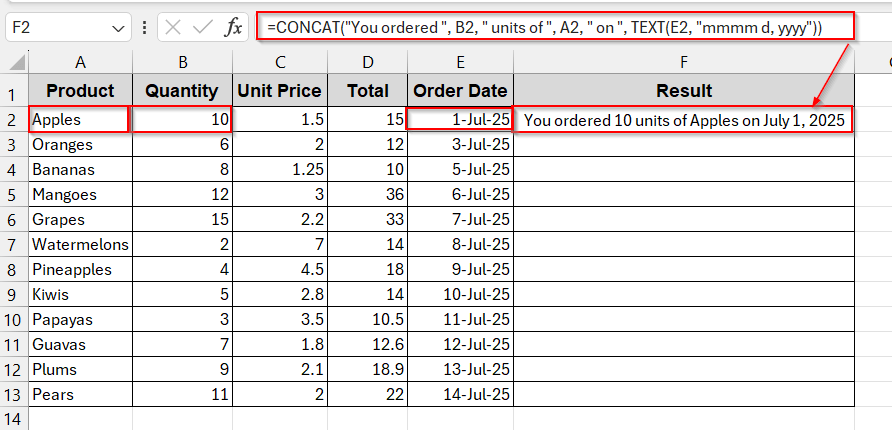Image resolution: width=892 pixels, height=430 pixels.
Task: Select row 13 header
Action: coord(13,394)
